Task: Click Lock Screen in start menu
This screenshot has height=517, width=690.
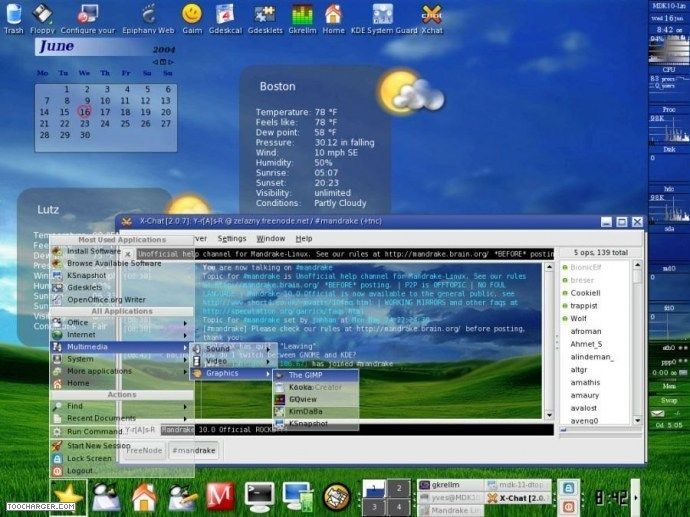Action: [x=121, y=458]
